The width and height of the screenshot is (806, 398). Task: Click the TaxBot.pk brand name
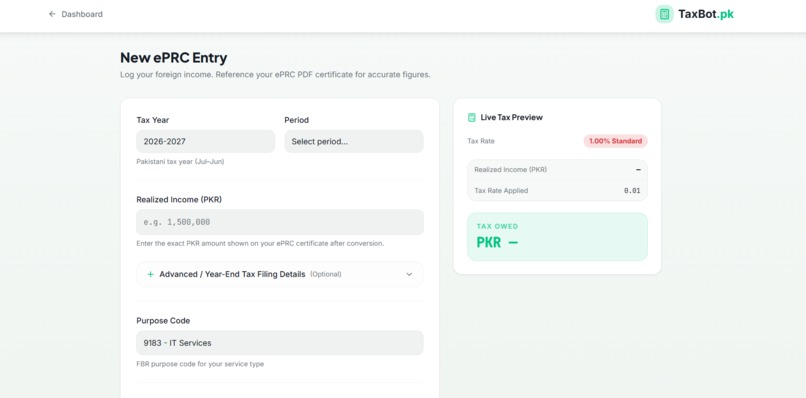click(x=706, y=14)
